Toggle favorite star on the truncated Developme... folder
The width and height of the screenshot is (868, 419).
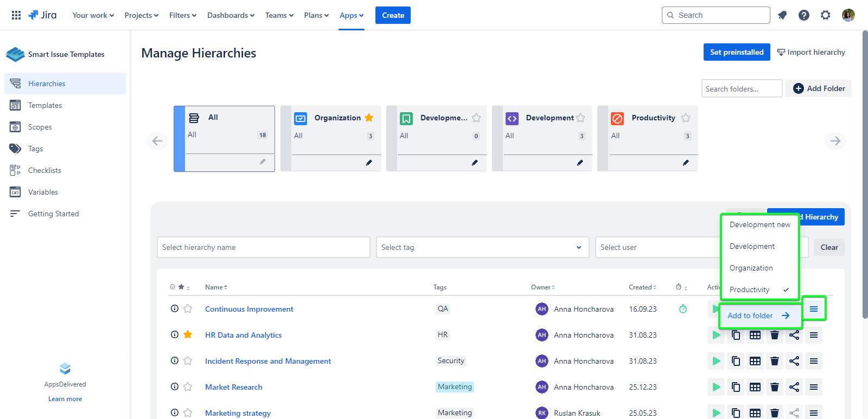point(476,118)
